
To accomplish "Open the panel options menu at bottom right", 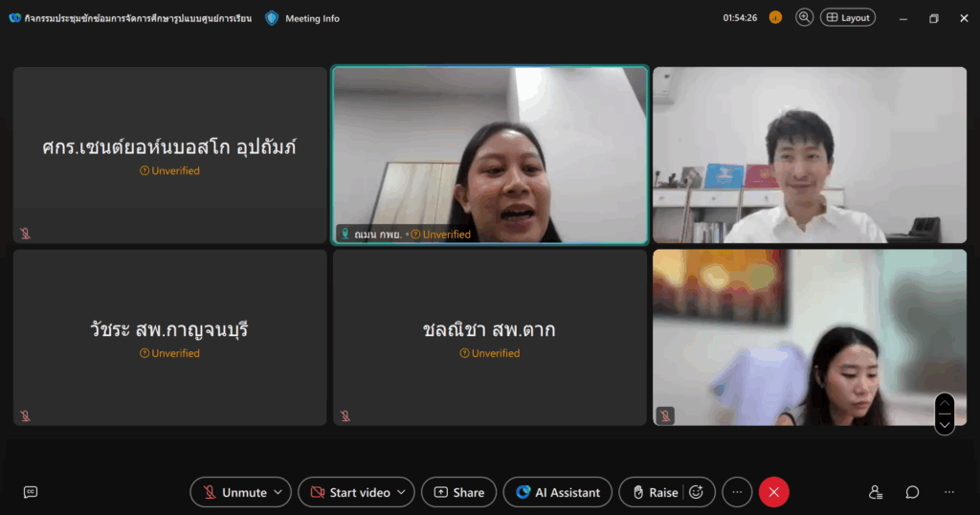I will pyautogui.click(x=948, y=492).
